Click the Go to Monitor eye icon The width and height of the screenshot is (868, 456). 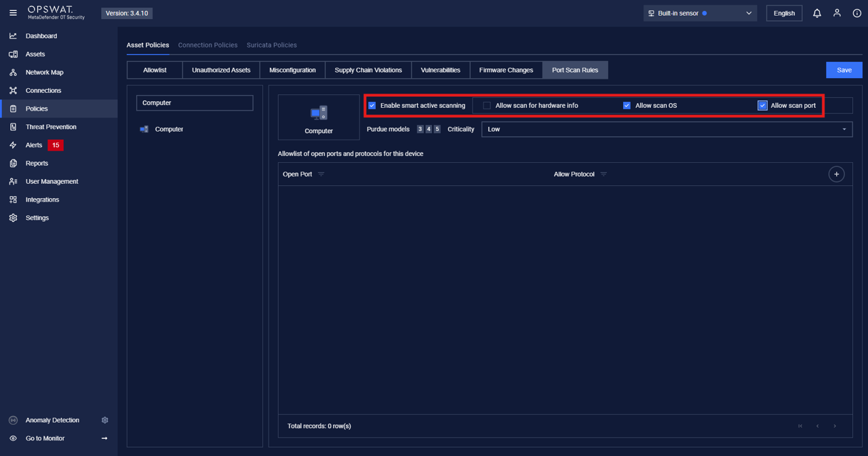tap(13, 438)
